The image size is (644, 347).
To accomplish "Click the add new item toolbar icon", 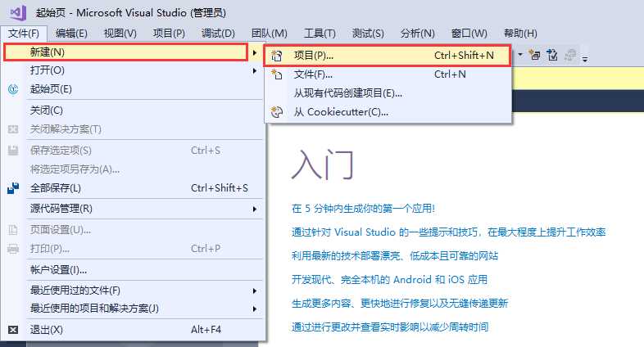I will (x=534, y=55).
